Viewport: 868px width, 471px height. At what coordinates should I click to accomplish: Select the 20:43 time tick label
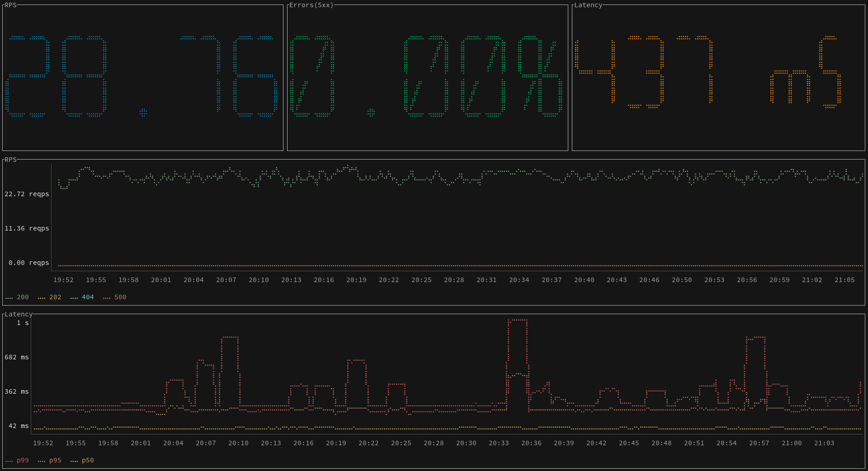pos(617,280)
